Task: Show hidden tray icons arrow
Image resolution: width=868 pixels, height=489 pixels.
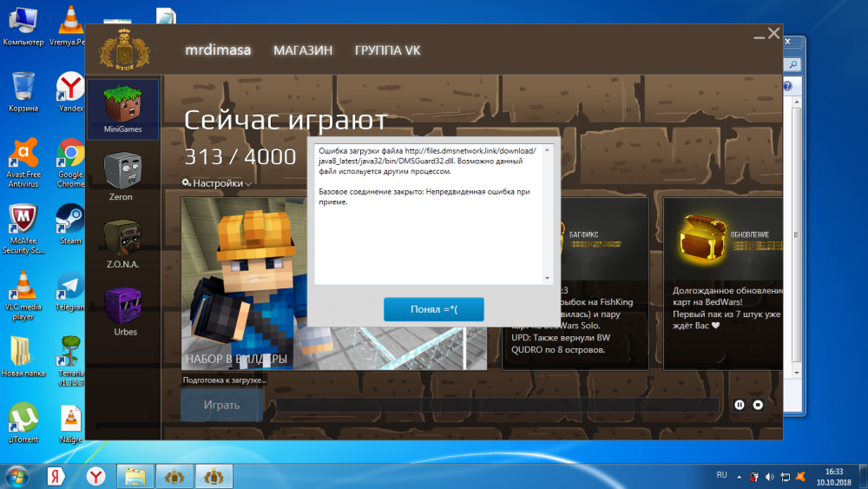Action: coord(739,476)
